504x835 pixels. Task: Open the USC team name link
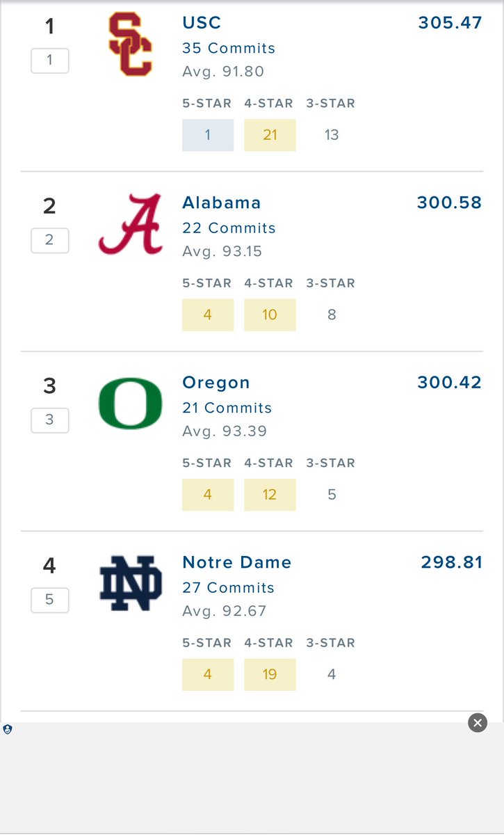click(202, 23)
